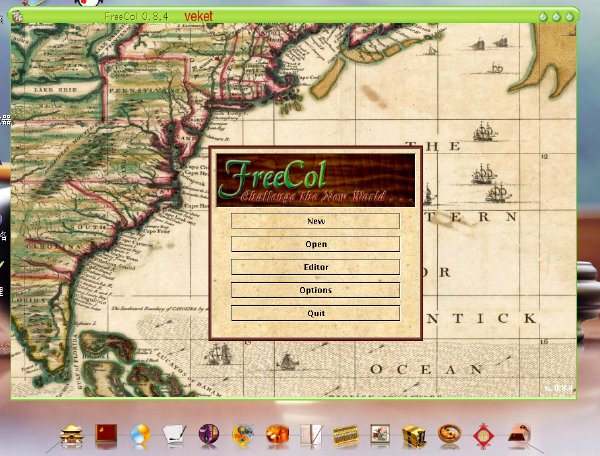Launch the blue and yellow orb dock icon
The width and height of the screenshot is (600, 456).
coord(140,435)
